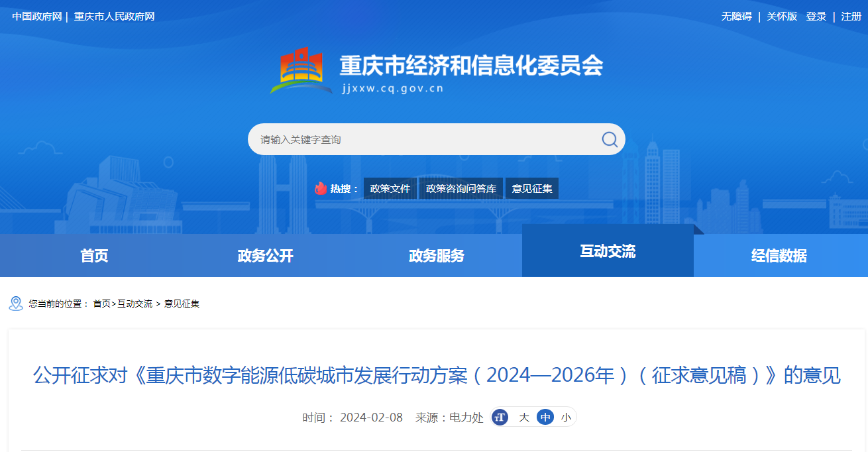
Task: Switch to 关怀版 care mode
Action: pyautogui.click(x=782, y=17)
